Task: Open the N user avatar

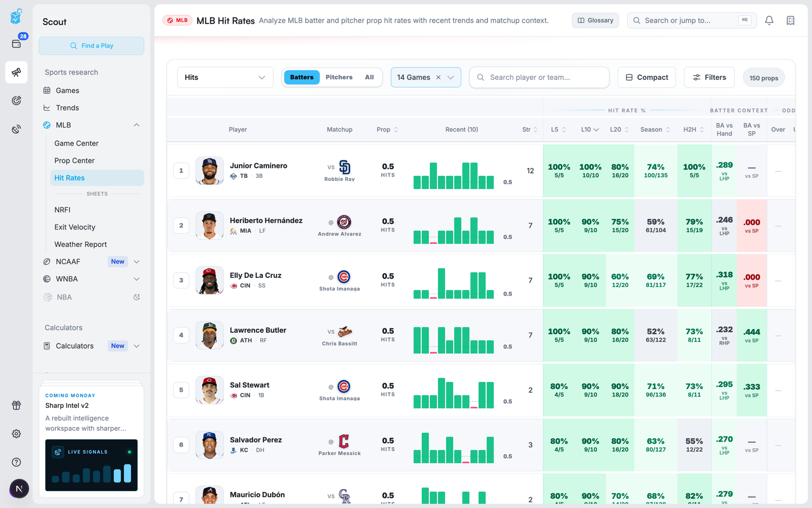Action: coord(19,489)
